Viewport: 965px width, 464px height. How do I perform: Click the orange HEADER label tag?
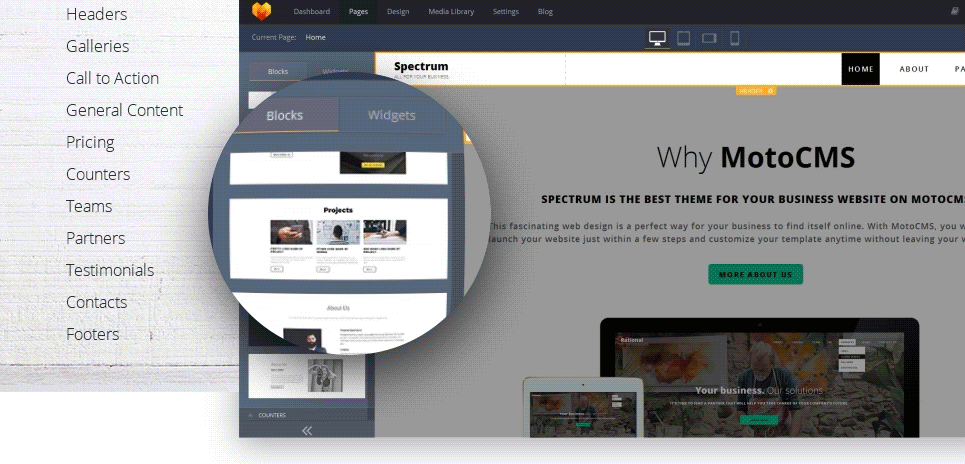pyautogui.click(x=756, y=91)
